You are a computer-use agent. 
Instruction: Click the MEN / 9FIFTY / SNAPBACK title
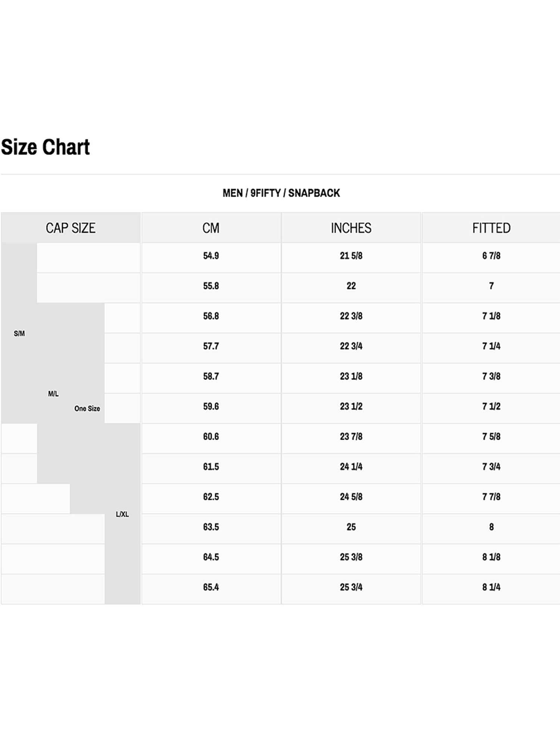(281, 193)
